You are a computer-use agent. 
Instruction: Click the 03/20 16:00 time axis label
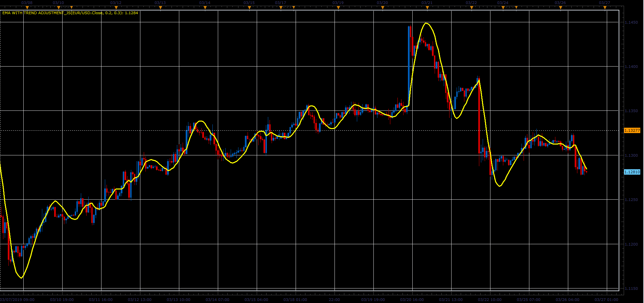pyautogui.click(x=412, y=300)
